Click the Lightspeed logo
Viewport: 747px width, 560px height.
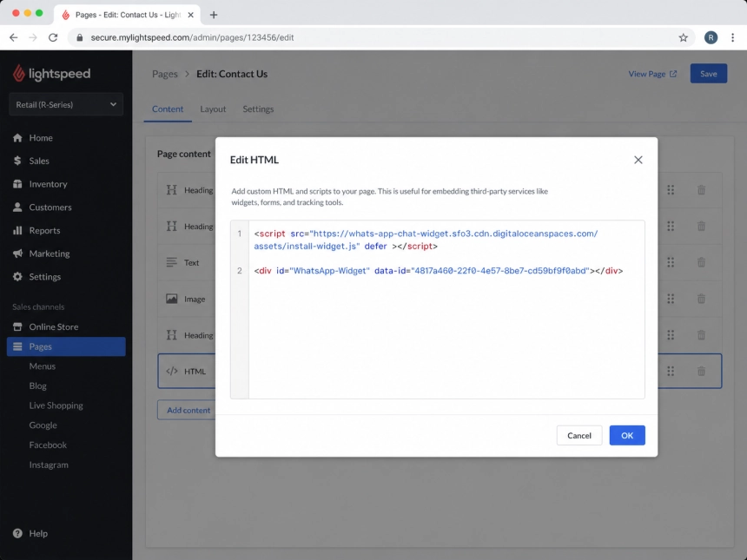pyautogui.click(x=51, y=73)
